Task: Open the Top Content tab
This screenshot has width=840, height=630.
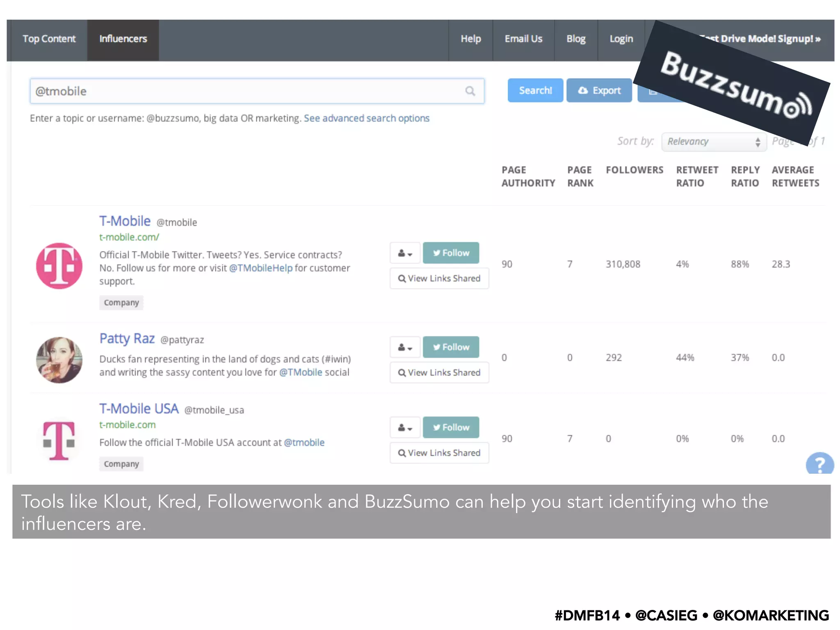Action: (x=49, y=39)
